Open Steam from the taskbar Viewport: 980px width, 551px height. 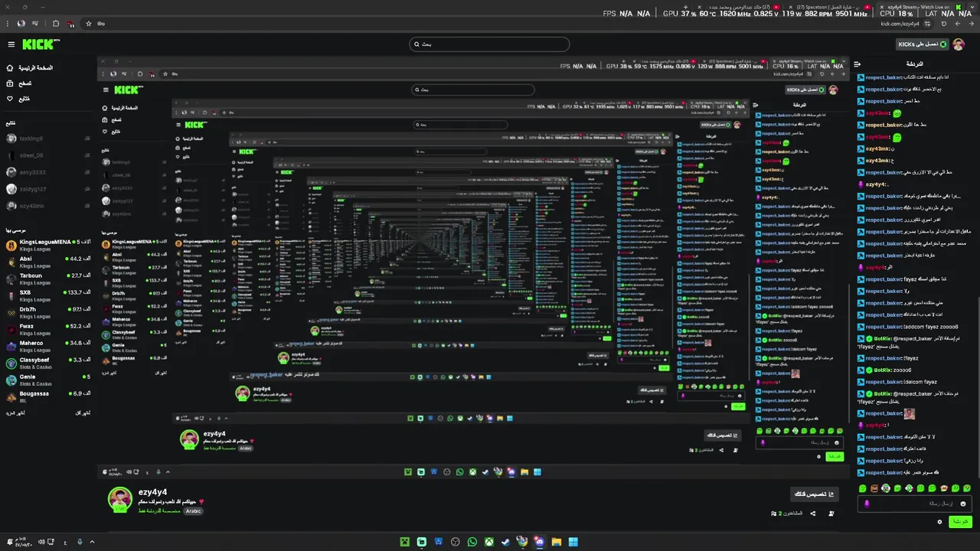click(505, 542)
